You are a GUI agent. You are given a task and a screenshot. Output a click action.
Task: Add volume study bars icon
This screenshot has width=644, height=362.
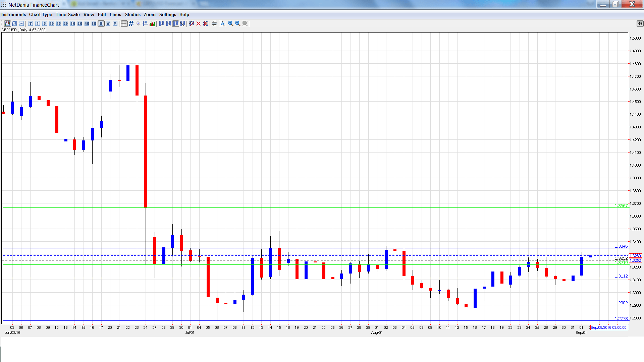[x=153, y=23]
